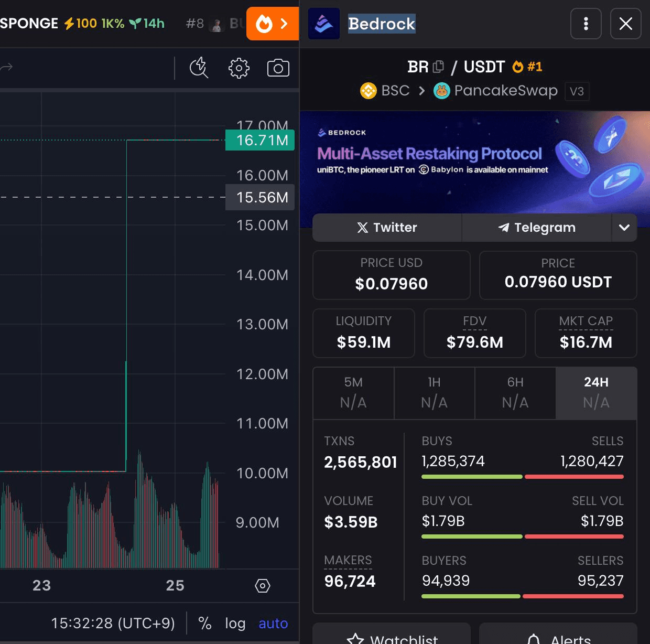
Task: Select the 1H timeframe tab
Action: pyautogui.click(x=435, y=393)
